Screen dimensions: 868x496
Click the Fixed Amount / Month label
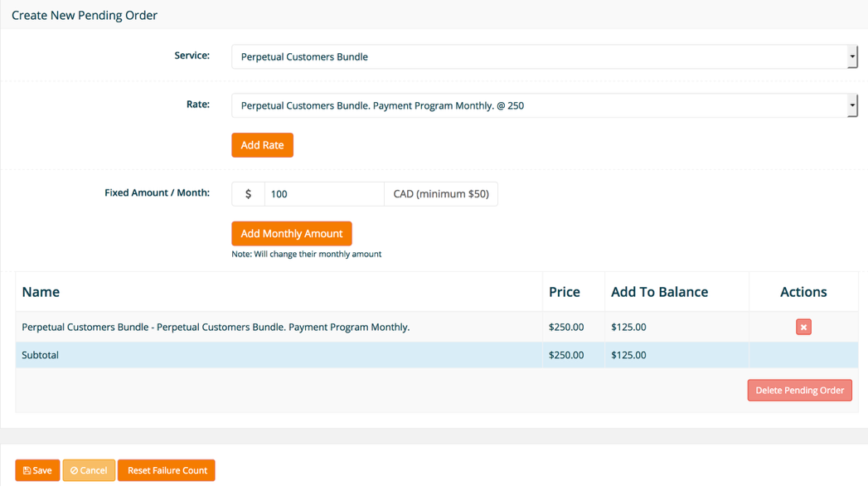pos(158,192)
